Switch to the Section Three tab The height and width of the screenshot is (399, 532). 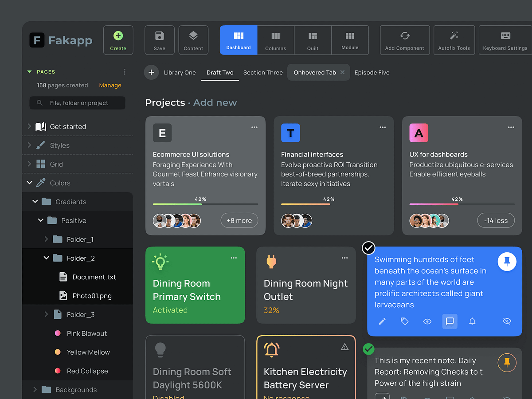[262, 72]
